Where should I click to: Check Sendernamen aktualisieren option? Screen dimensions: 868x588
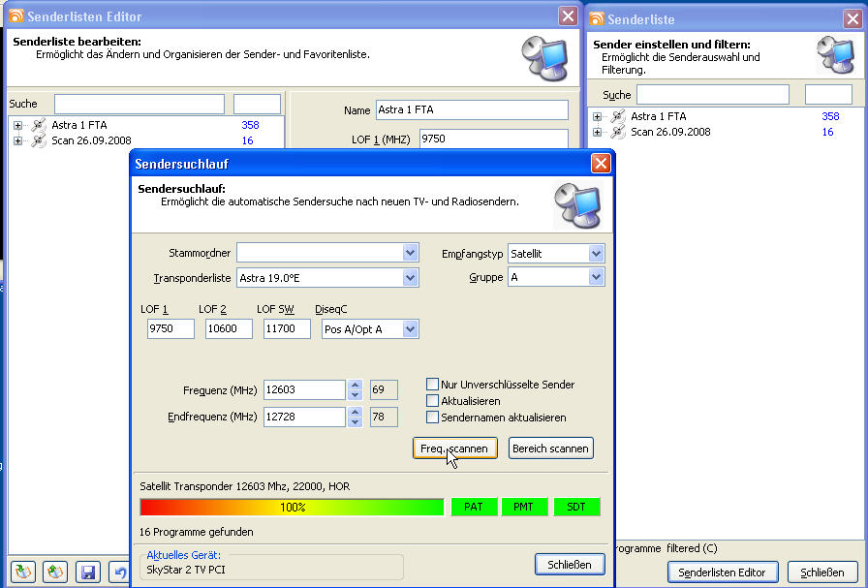[433, 418]
